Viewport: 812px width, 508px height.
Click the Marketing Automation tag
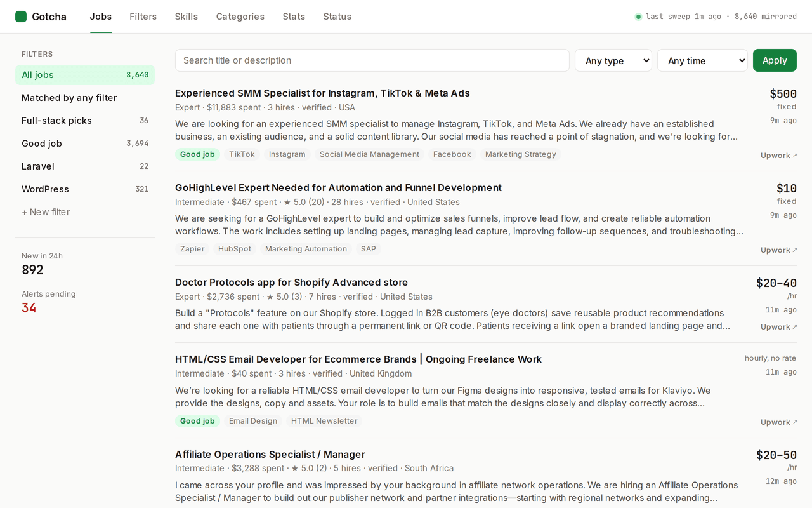tap(306, 249)
